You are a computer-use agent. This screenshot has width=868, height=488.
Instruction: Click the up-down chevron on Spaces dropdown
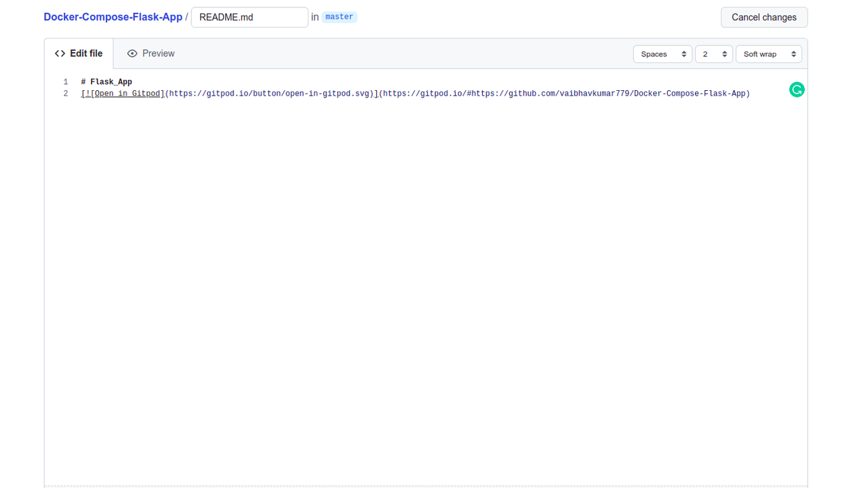(684, 54)
